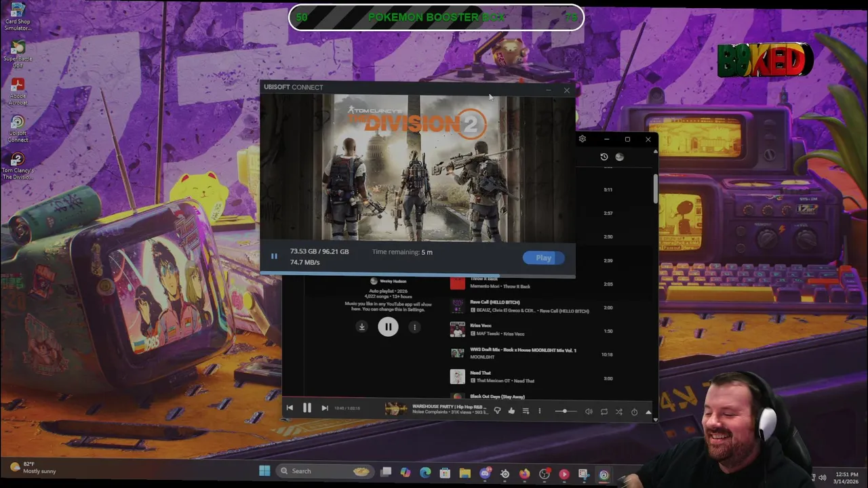Open Ubisoft Connect desktop shortcut
Image resolution: width=868 pixels, height=488 pixels.
(18, 129)
